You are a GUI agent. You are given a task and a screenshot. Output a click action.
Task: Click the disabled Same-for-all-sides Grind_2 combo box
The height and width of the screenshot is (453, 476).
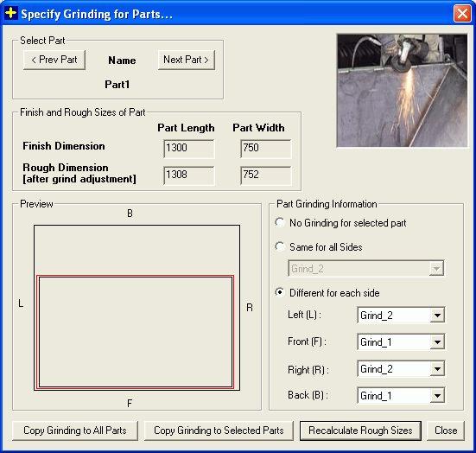(366, 269)
